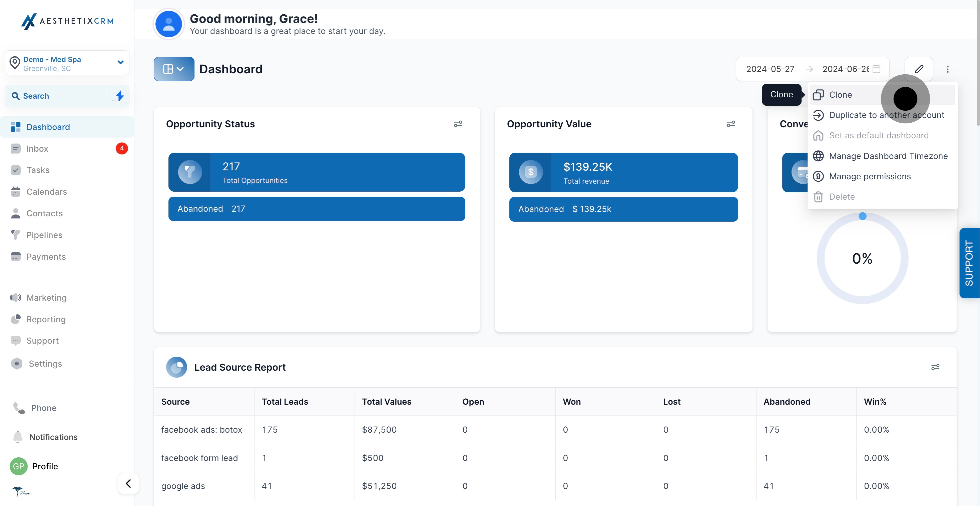The image size is (980, 506).
Task: Open Opportunity Status widget filter settings
Action: point(458,124)
